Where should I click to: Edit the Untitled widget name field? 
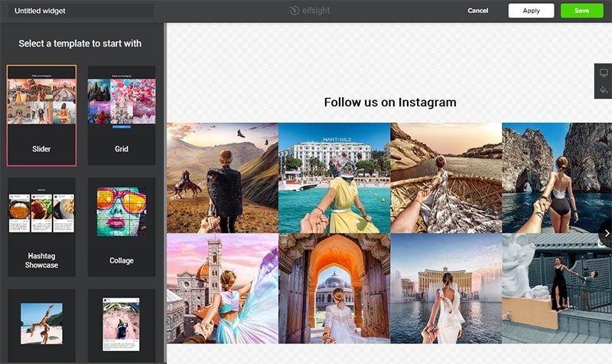[x=79, y=11]
